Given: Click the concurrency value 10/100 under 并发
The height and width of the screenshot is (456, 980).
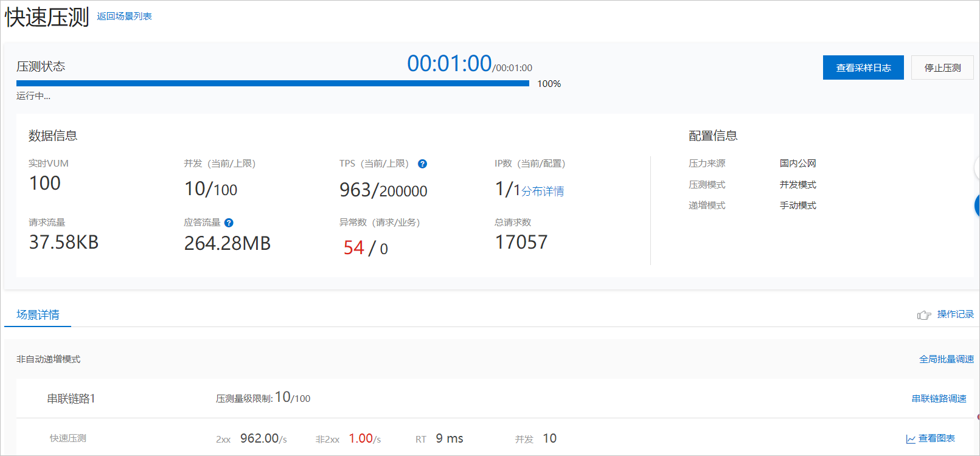Looking at the screenshot, I should tap(210, 189).
